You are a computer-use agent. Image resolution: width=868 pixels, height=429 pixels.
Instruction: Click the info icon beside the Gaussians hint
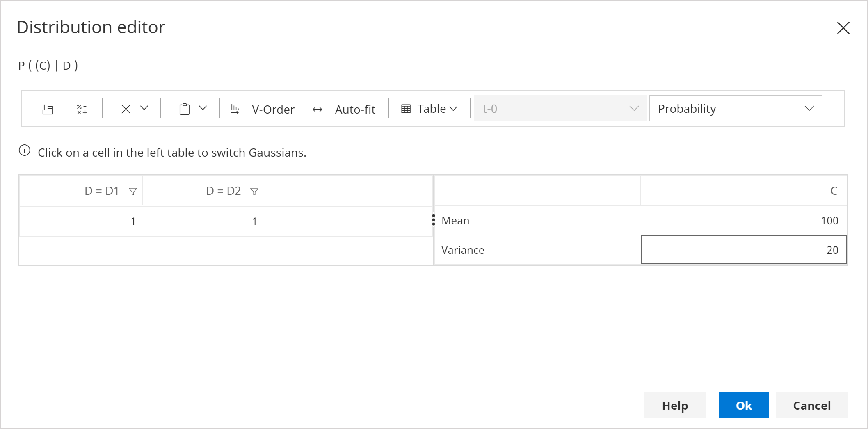click(x=25, y=151)
